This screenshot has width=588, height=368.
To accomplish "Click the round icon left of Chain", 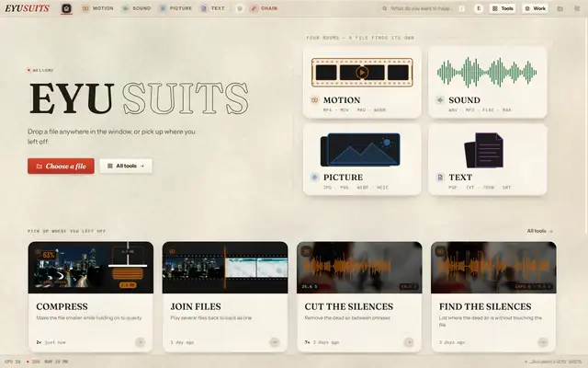I will point(239,8).
